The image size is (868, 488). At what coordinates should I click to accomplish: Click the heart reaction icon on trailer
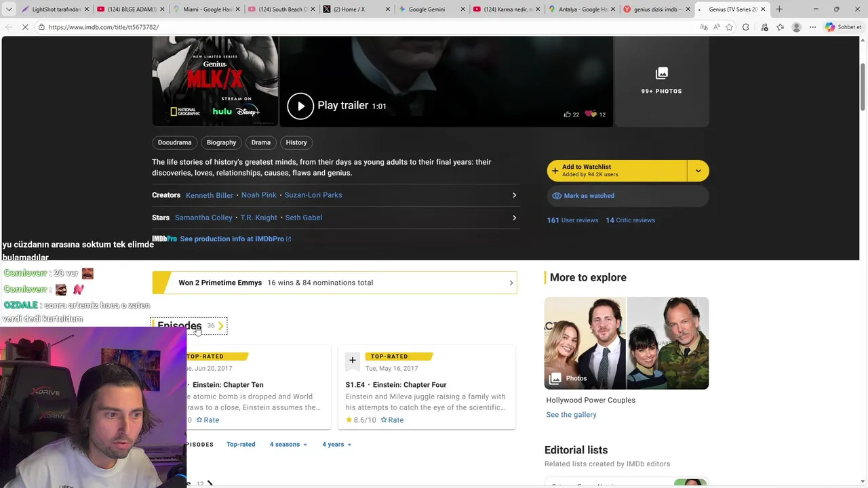590,115
